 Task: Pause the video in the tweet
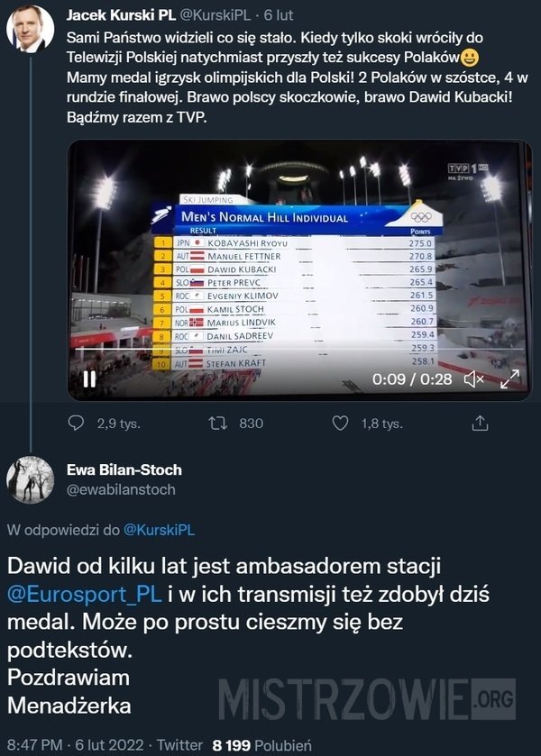click(x=89, y=379)
